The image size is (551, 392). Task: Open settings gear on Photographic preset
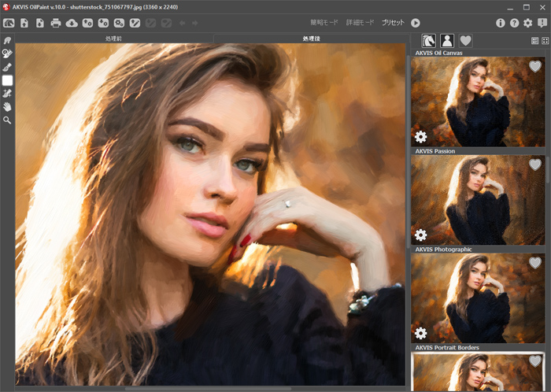click(x=420, y=333)
